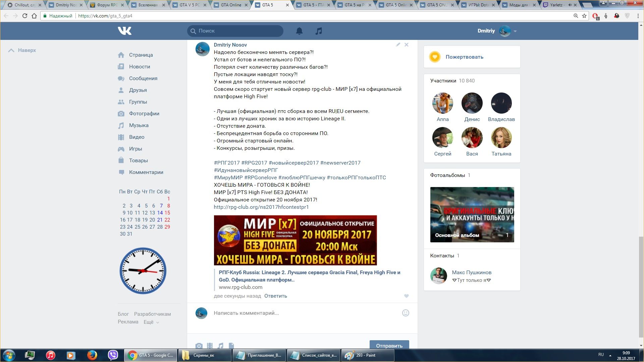Open emoji picker in comment field

406,313
